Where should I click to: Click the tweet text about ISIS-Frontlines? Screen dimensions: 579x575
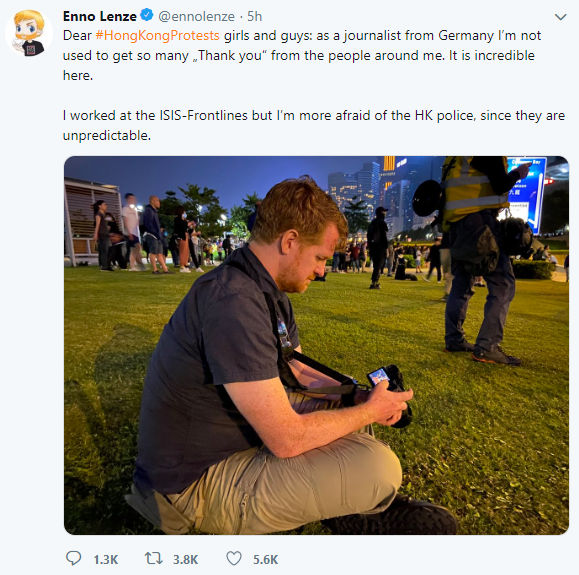click(314, 126)
